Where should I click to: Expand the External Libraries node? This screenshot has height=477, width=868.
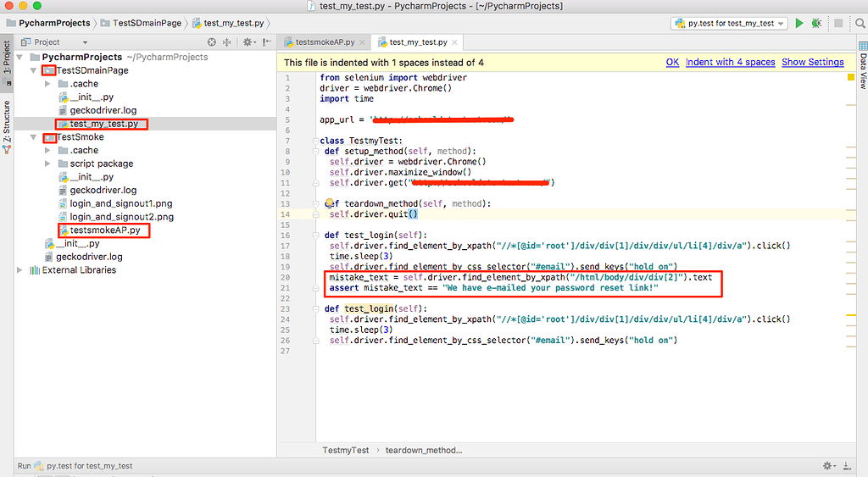[21, 270]
